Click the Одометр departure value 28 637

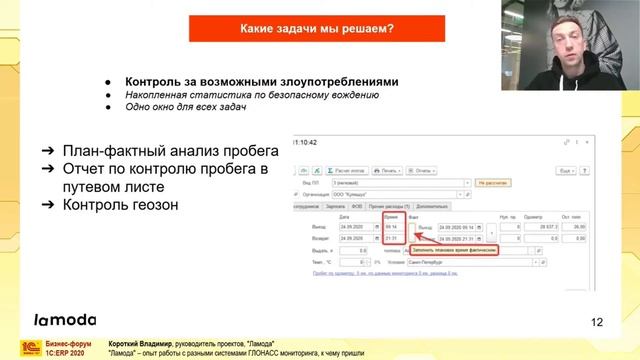(541, 227)
